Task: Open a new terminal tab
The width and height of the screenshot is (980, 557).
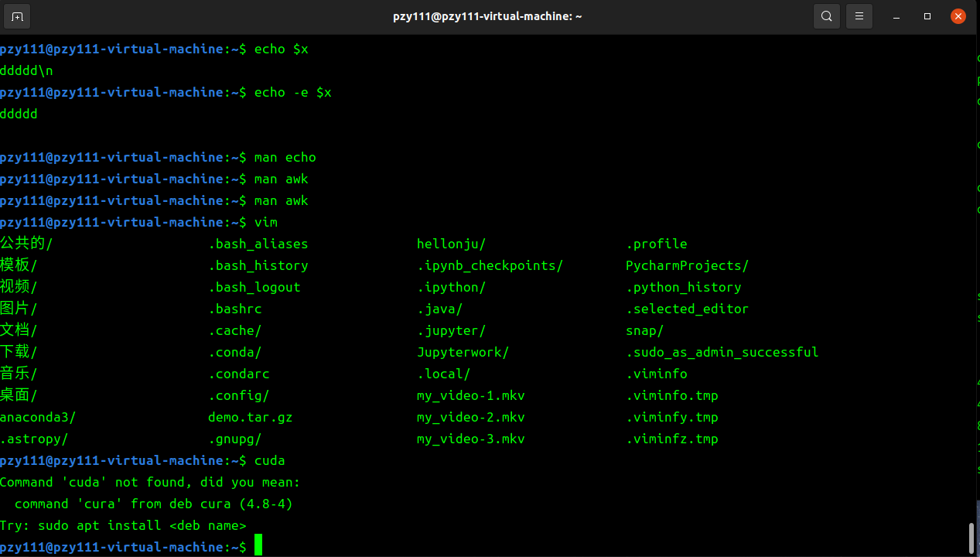Action: (17, 16)
